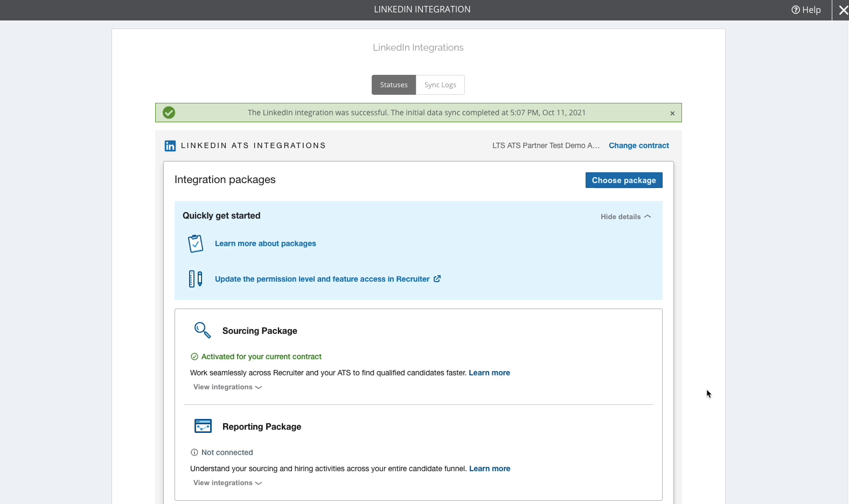
Task: Click the Integration packages heading
Action: coord(225,179)
